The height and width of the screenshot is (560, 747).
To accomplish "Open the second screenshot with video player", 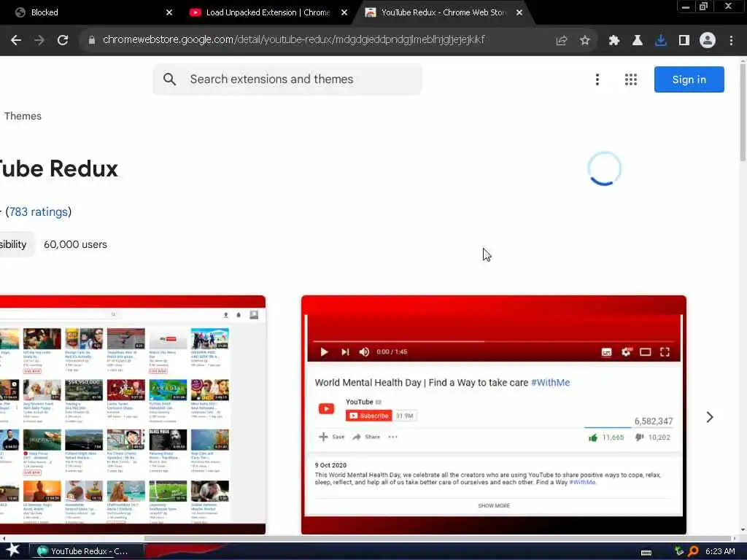I will pos(494,415).
